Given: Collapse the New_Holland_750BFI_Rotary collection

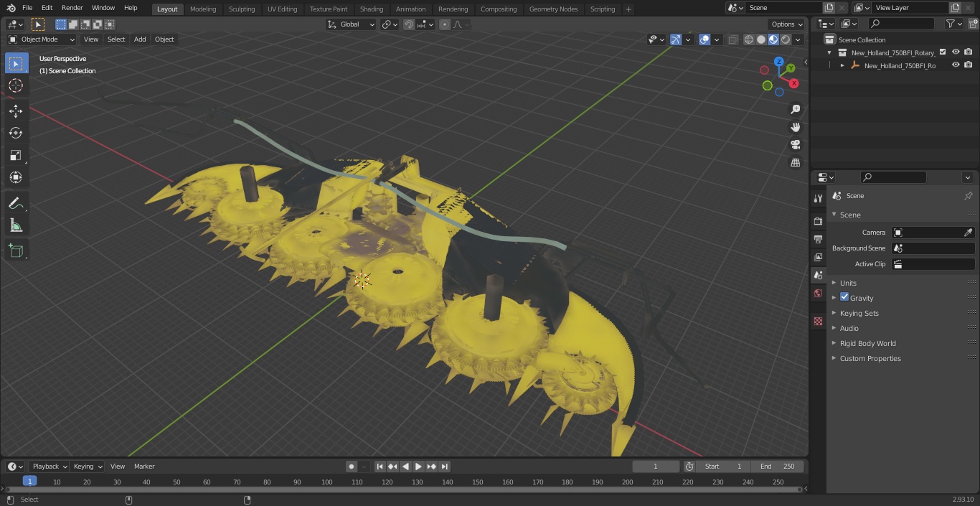Looking at the screenshot, I should [x=829, y=52].
